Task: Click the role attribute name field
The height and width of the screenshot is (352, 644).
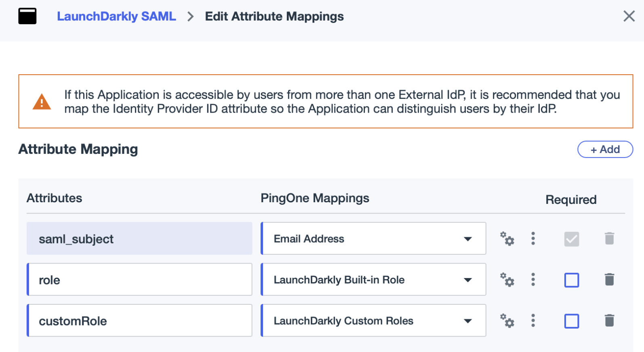Action: (140, 280)
